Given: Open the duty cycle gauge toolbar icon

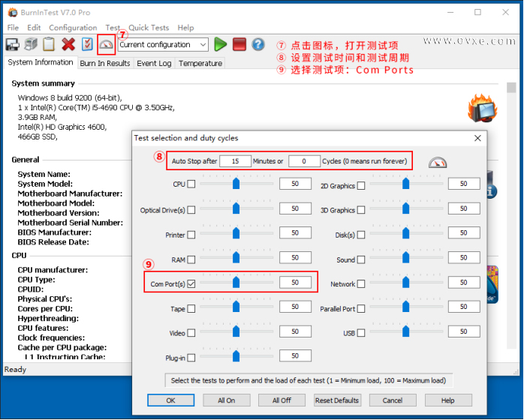Looking at the screenshot, I should coord(107,45).
